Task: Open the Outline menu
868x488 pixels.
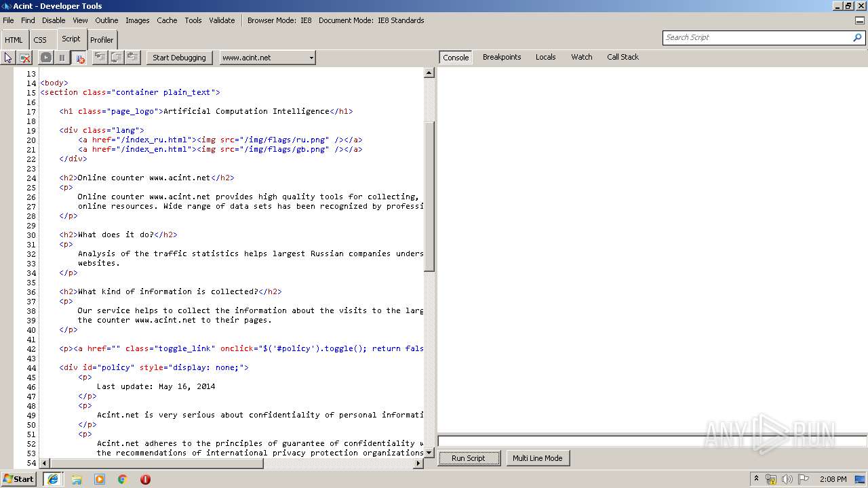Action: click(x=106, y=20)
